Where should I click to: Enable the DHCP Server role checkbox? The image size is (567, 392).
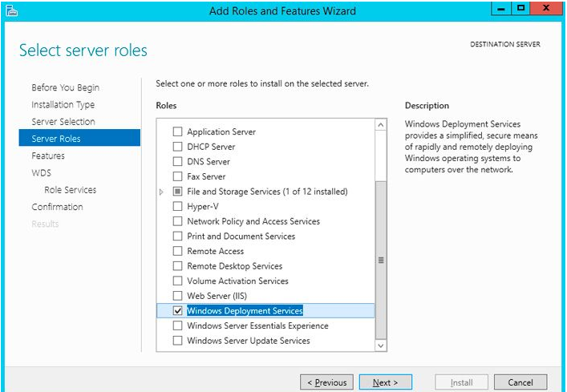177,147
